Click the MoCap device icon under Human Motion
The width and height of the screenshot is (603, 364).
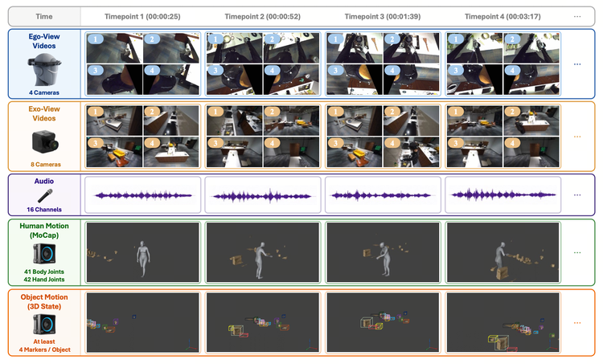point(44,255)
